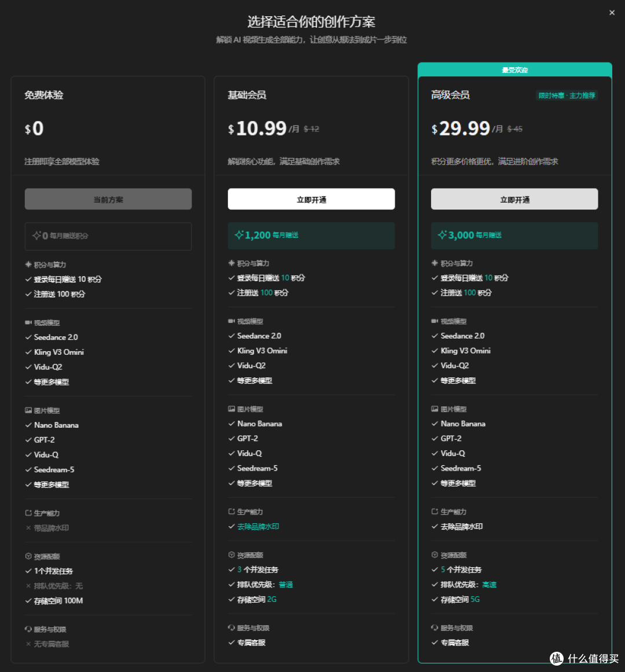Image resolution: width=625 pixels, height=672 pixels.
Task: Click the 选择适合你的创作方案 heading
Action: point(311,21)
